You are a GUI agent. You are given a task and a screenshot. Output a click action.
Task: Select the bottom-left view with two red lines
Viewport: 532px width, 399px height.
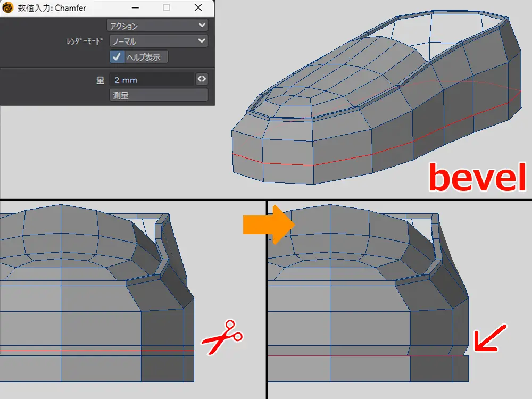click(106, 298)
